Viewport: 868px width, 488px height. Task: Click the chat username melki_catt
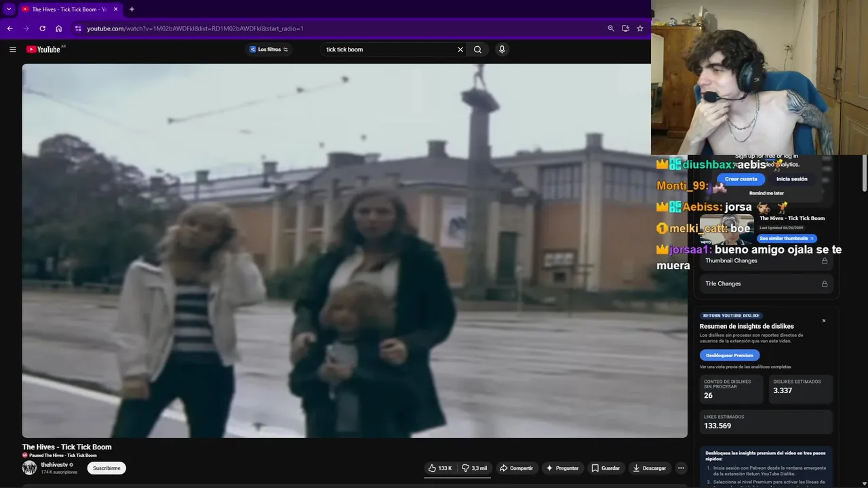(698, 228)
